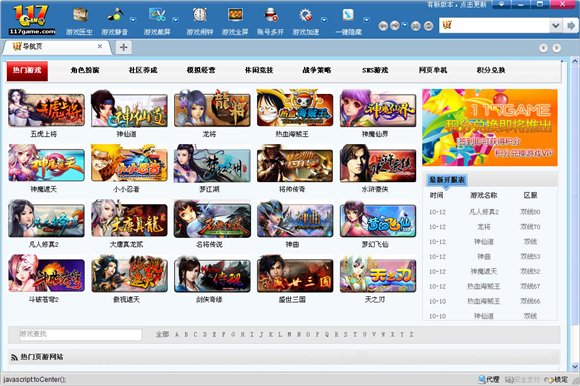The width and height of the screenshot is (580, 386).
Task: Close the 导航页 tab
Action: pos(100,47)
